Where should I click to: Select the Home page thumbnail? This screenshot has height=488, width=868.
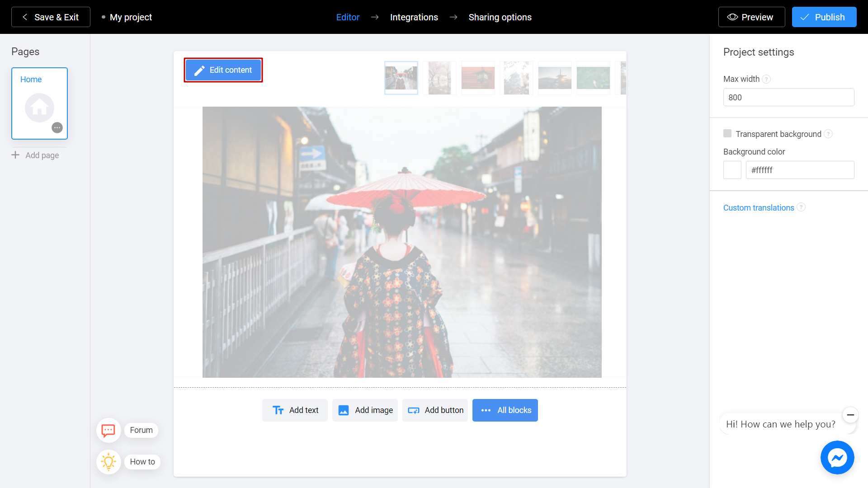[39, 103]
